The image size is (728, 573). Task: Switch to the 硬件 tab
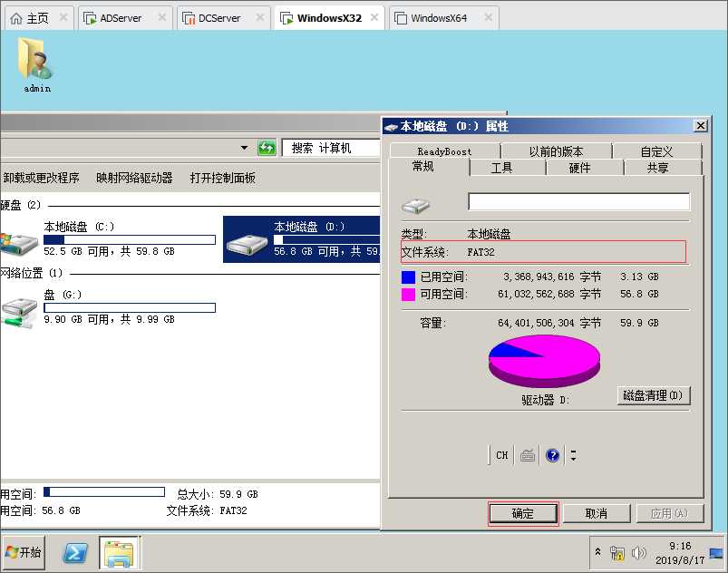579,168
